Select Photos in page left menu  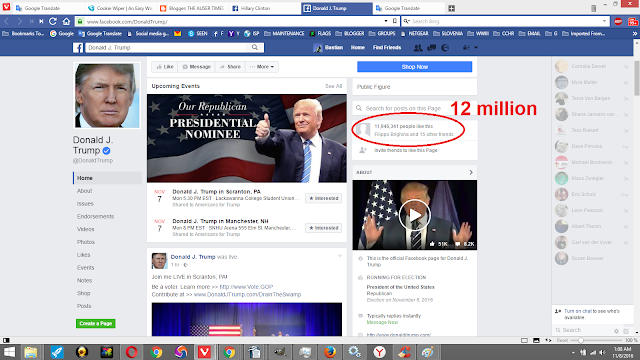86,242
